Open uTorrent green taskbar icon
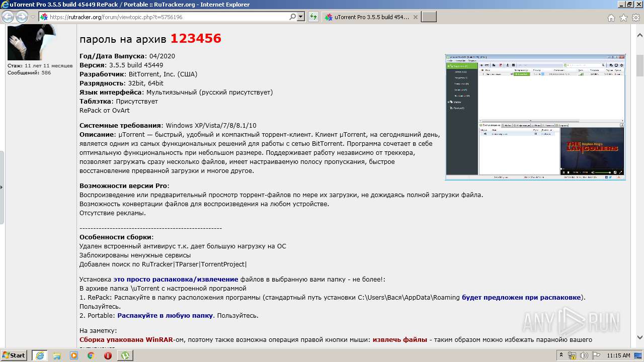Image resolution: width=644 pixels, height=362 pixels. click(x=125, y=355)
